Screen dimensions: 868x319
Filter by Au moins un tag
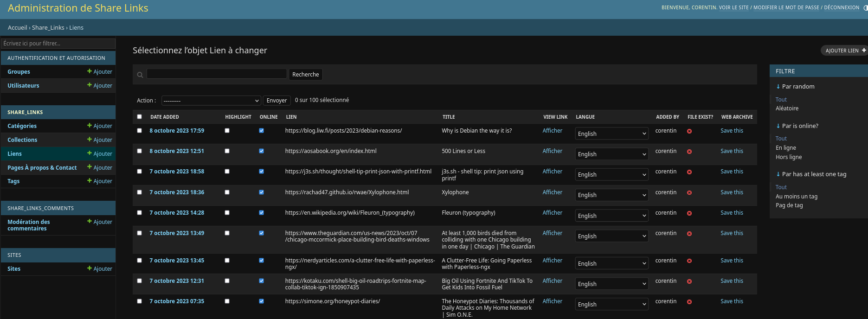[x=797, y=197]
